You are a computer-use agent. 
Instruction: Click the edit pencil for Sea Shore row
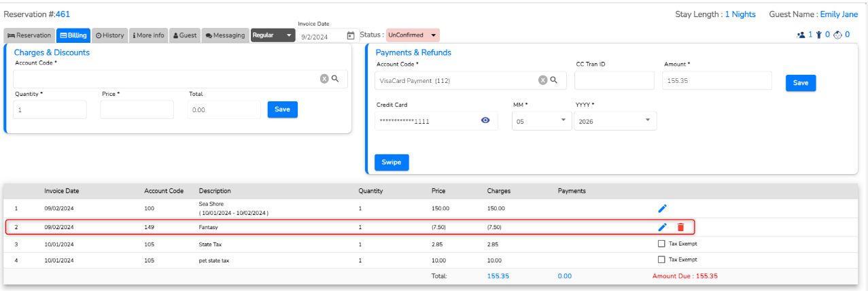(662, 208)
